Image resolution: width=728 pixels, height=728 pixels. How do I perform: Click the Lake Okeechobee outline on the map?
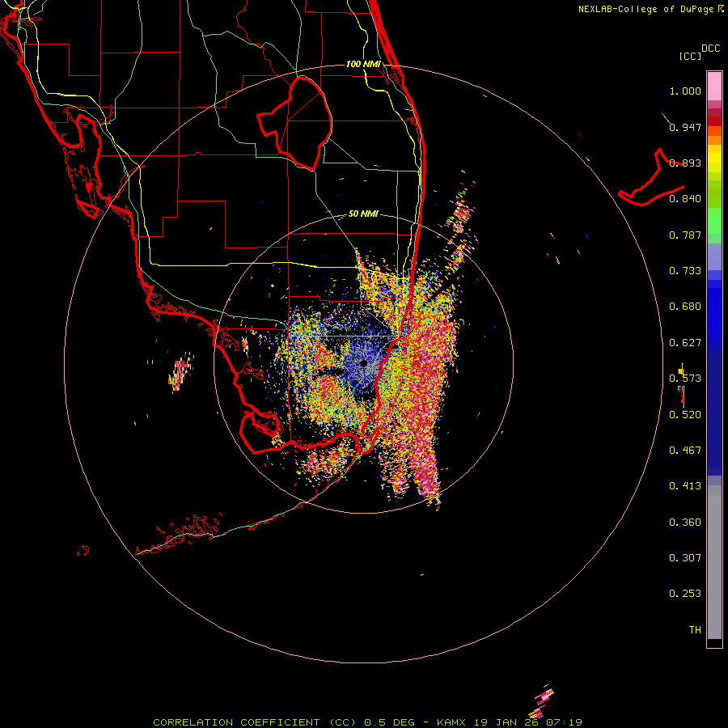pos(294,123)
